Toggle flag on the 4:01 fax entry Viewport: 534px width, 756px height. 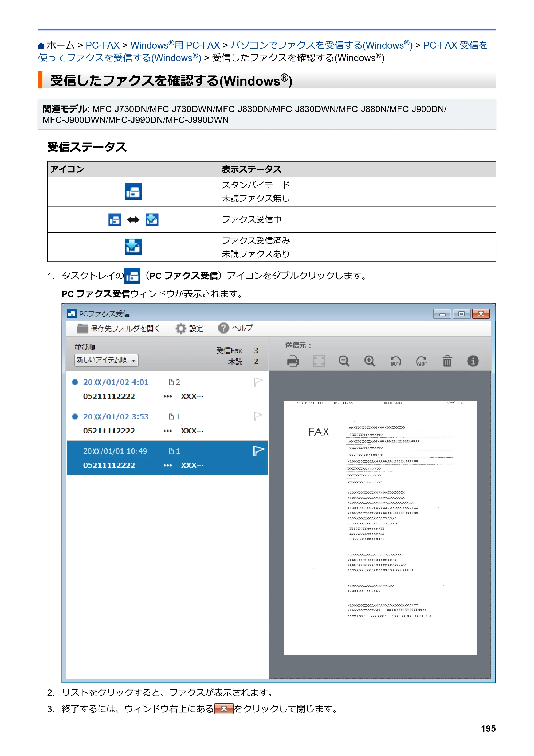point(258,382)
